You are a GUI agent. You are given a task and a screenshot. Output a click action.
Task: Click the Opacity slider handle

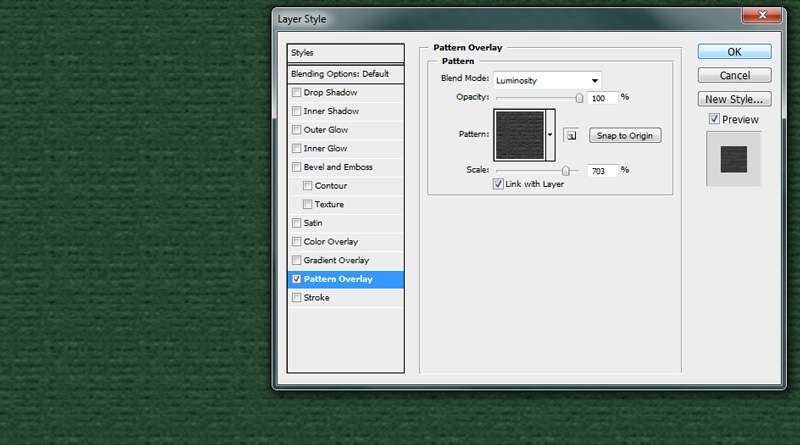tap(579, 97)
